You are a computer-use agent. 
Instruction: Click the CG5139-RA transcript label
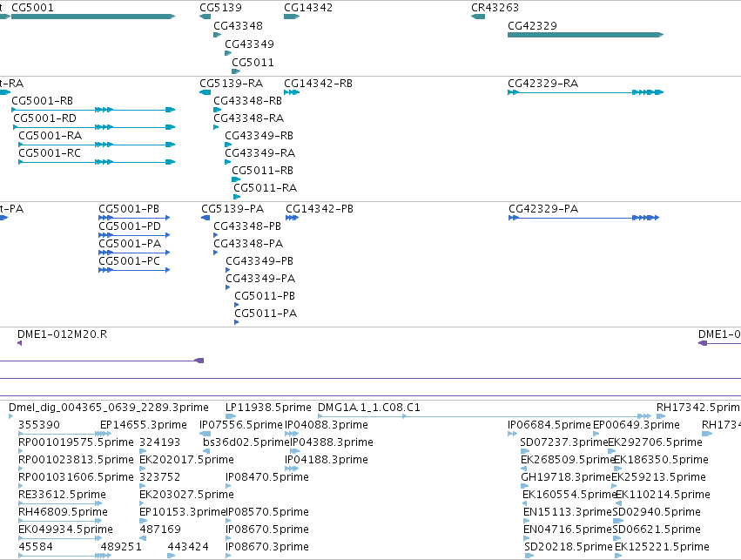pos(231,84)
